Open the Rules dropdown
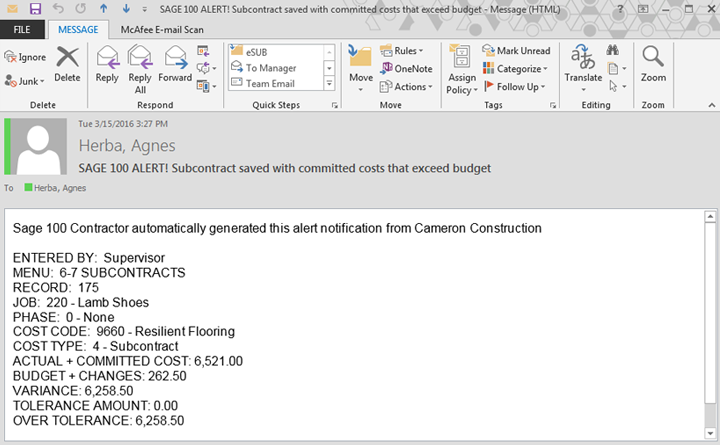 [402, 51]
